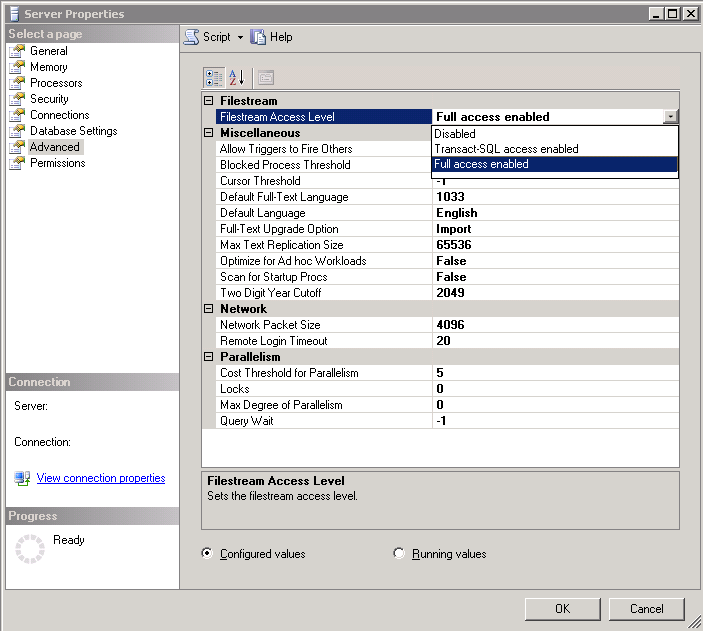
Task: Switch property grid to Categorized view
Action: coord(214,78)
